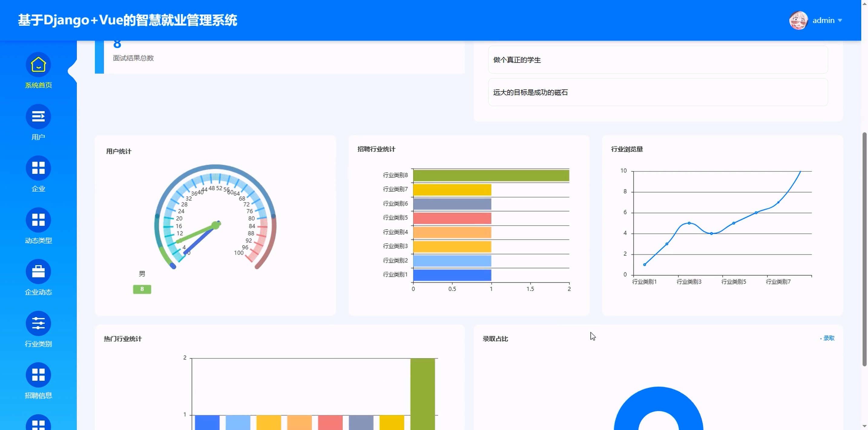Click the 用户 sidebar icon
This screenshot has width=868, height=430.
(x=38, y=116)
